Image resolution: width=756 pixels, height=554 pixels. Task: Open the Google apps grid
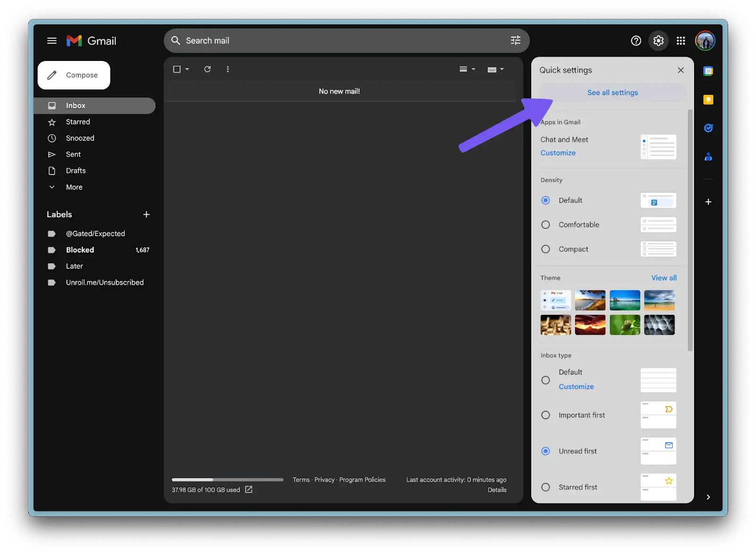[681, 41]
